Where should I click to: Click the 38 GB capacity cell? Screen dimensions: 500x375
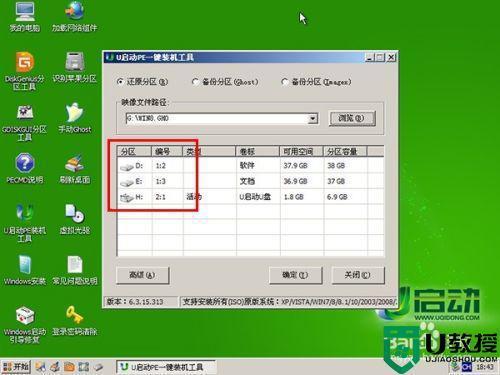336,166
